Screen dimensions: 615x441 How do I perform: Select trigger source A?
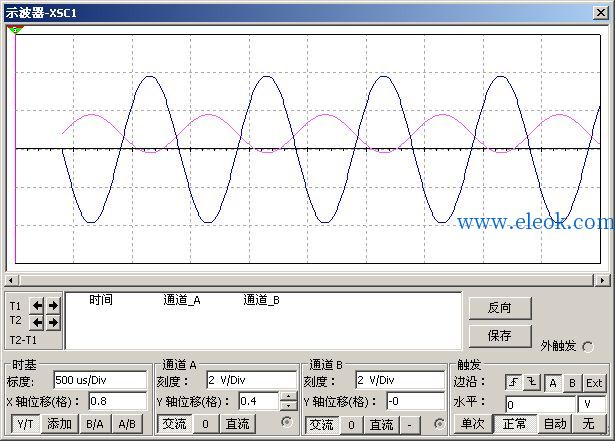point(553,383)
